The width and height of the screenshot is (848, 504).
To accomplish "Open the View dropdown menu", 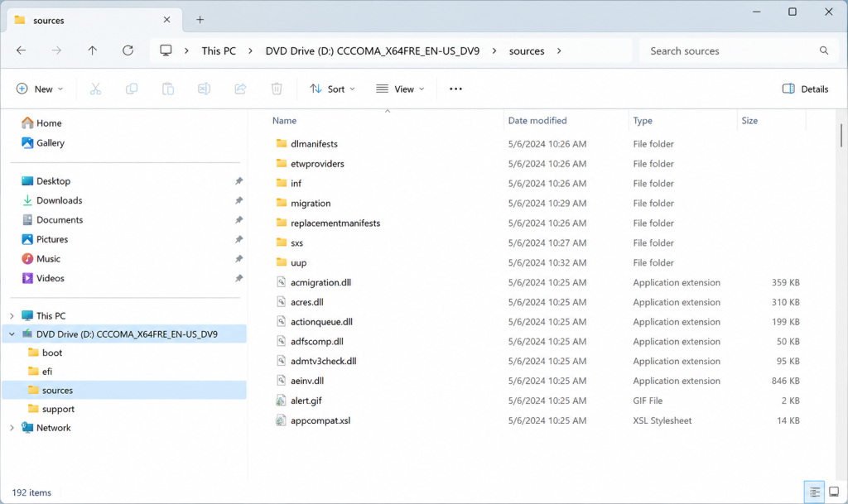I will (x=400, y=89).
